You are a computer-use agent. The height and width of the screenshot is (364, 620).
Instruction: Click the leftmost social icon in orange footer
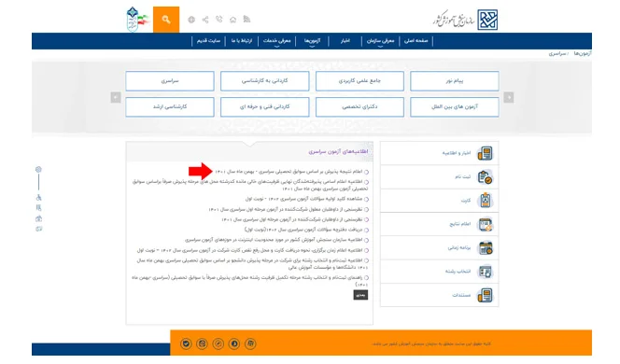186,343
